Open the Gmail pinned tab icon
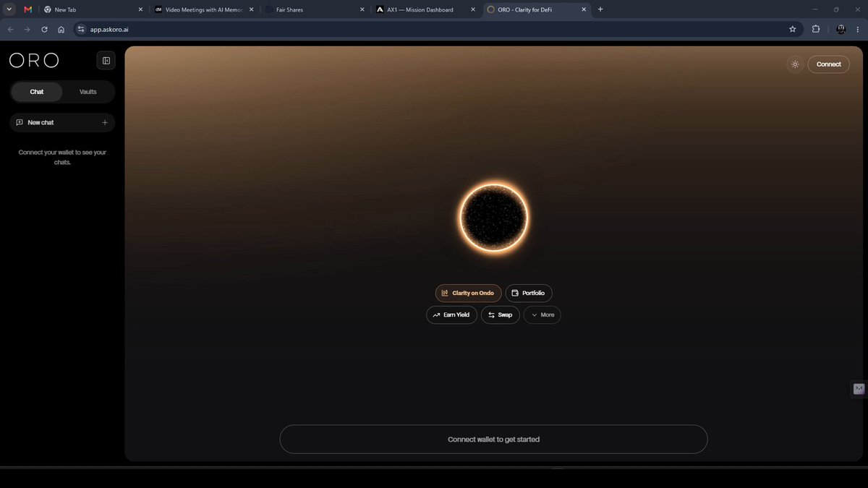The width and height of the screenshot is (868, 488). tap(27, 9)
